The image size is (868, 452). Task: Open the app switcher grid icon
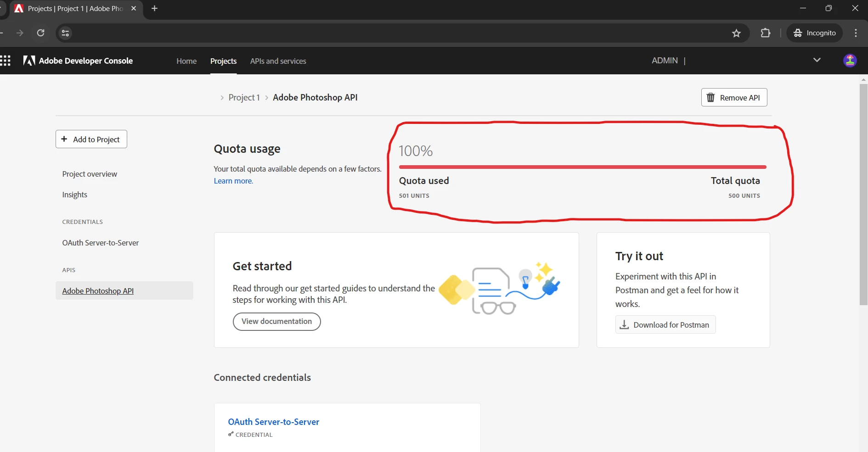pos(5,61)
